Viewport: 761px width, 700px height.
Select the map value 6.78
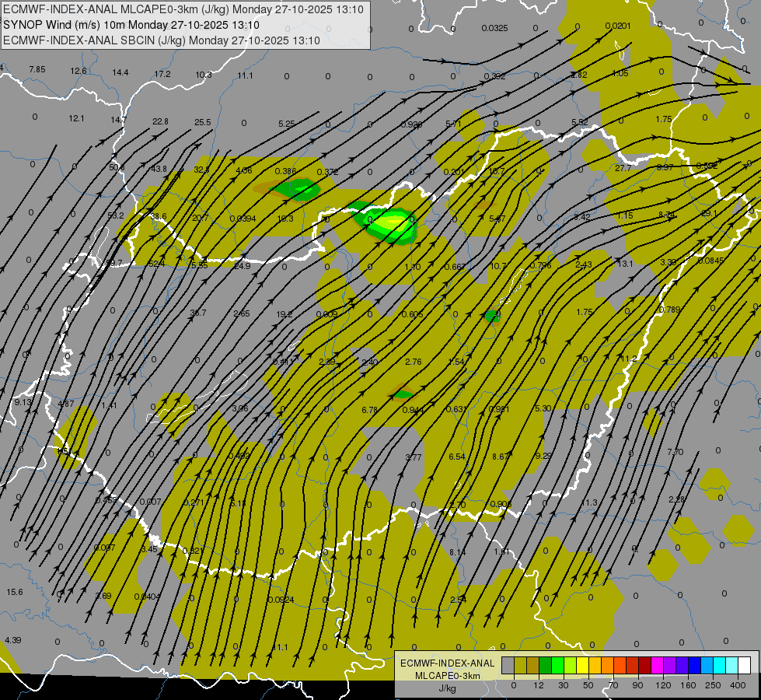click(x=369, y=410)
